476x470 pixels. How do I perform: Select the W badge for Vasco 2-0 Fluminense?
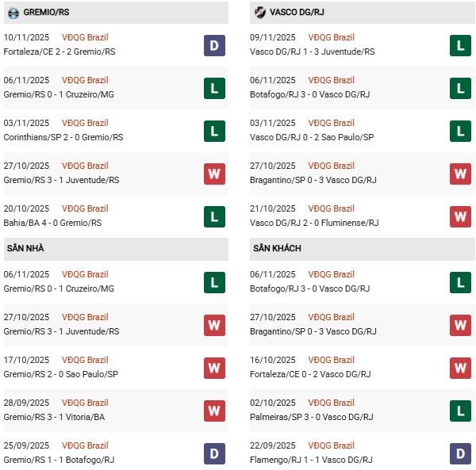(461, 216)
